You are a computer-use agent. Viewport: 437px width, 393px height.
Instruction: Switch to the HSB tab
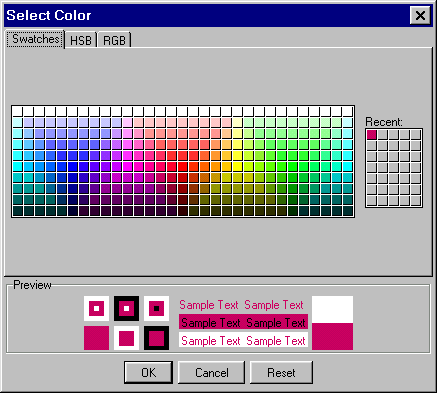click(x=81, y=40)
